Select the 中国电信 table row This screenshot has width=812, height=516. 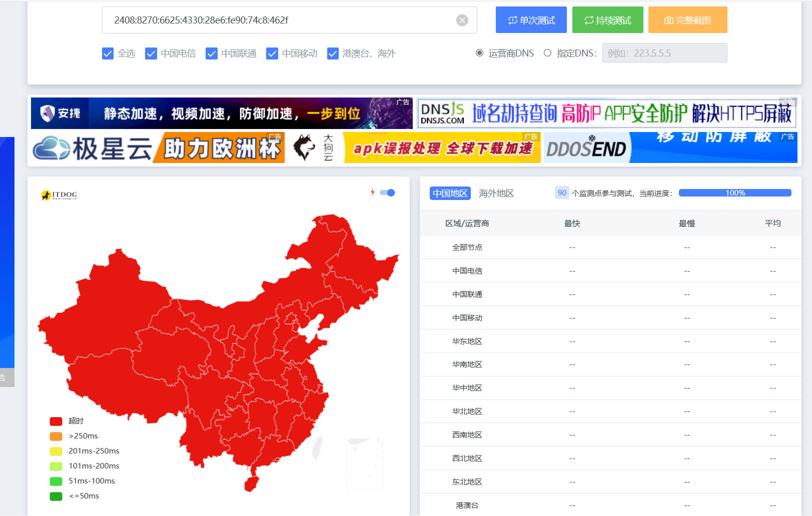click(x=610, y=271)
